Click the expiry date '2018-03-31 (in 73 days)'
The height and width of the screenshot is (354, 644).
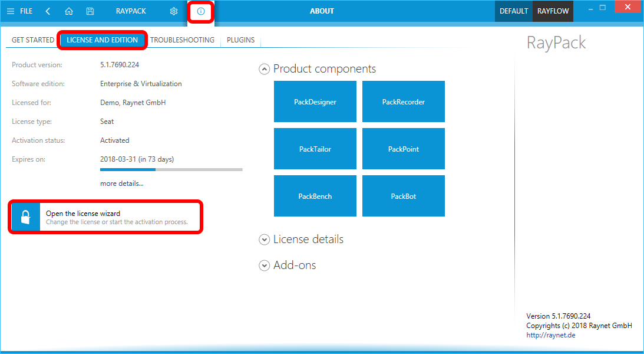click(137, 159)
